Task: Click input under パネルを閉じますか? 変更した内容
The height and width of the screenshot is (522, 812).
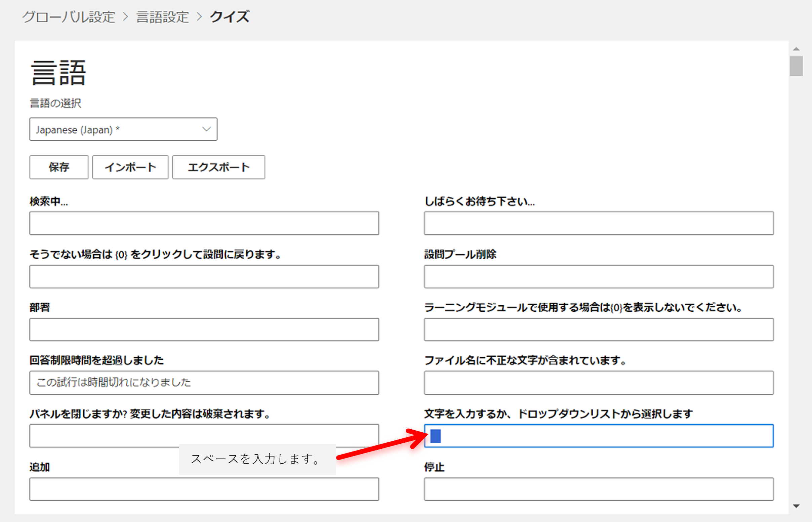Action: (x=204, y=436)
